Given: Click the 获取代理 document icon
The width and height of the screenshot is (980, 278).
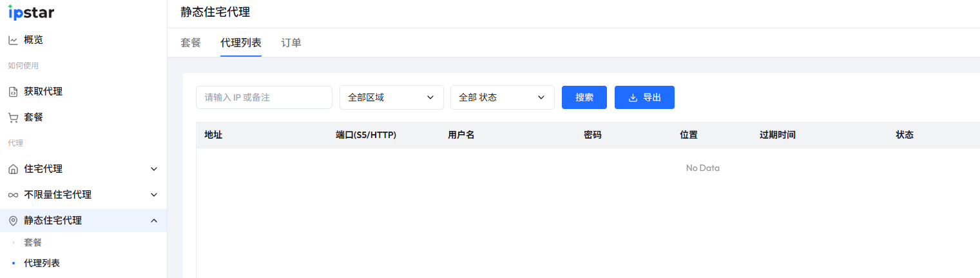Looking at the screenshot, I should tap(13, 92).
